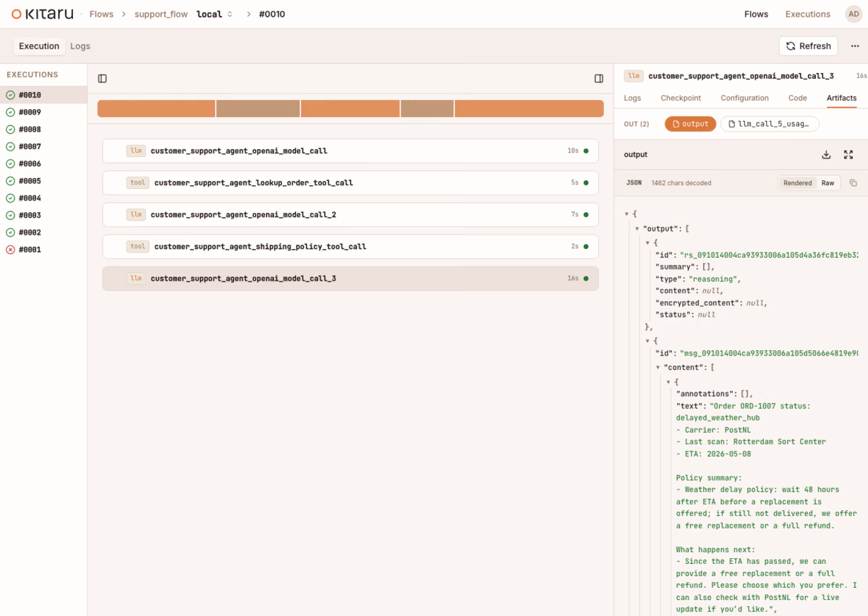Click green status dot of lookup_order_tool_call

(x=586, y=183)
